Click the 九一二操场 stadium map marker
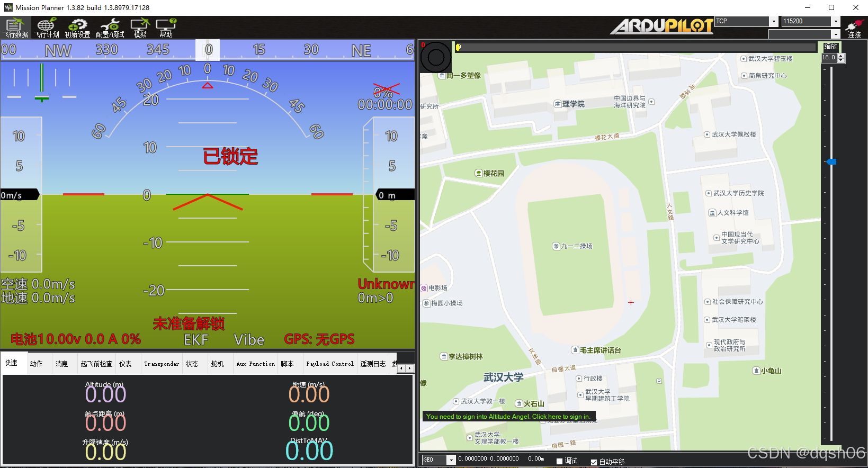 [x=556, y=246]
